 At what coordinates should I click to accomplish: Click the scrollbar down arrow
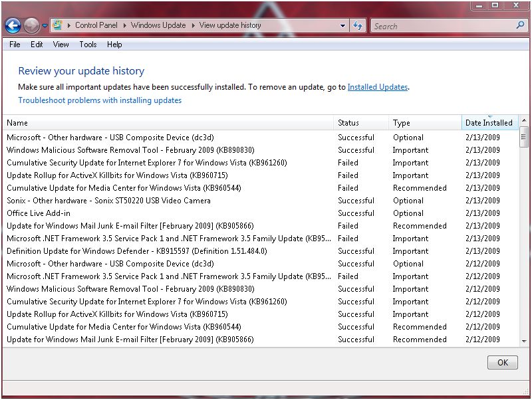point(524,342)
